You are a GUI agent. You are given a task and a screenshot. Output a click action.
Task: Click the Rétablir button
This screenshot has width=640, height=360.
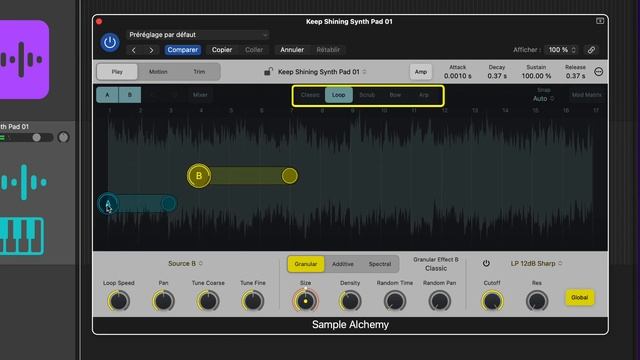[x=328, y=50]
